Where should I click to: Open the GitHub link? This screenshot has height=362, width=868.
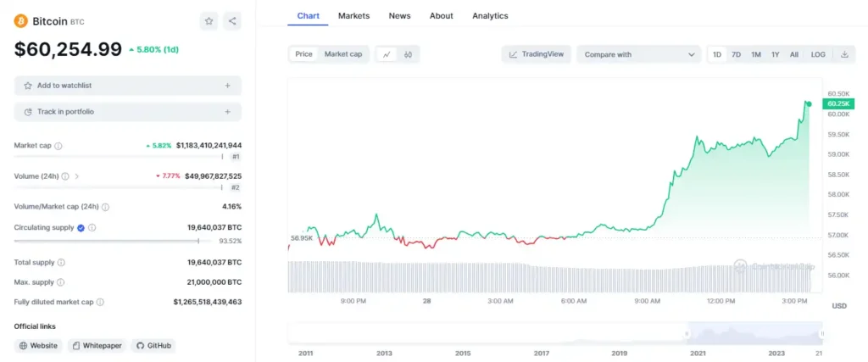click(153, 345)
